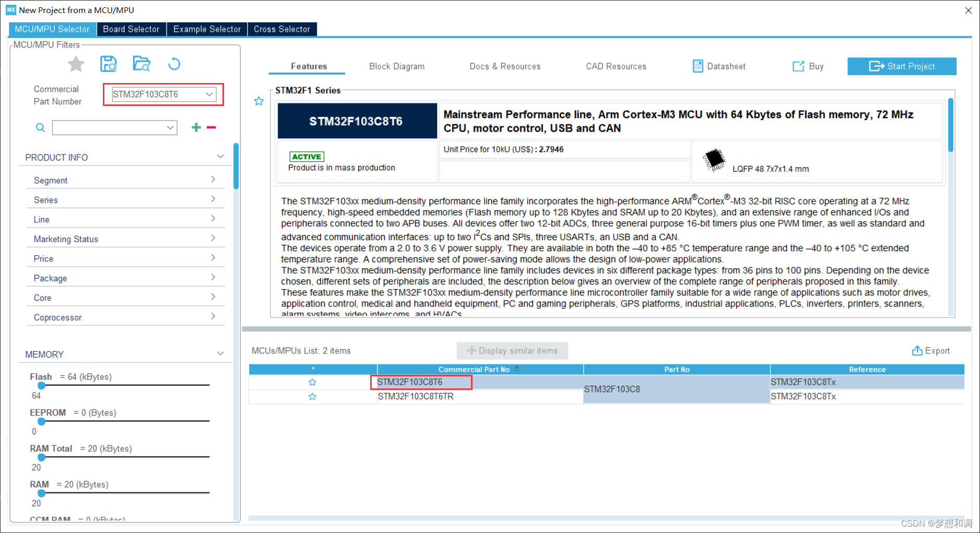
Task: Expand the Segment filter
Action: pyautogui.click(x=213, y=180)
